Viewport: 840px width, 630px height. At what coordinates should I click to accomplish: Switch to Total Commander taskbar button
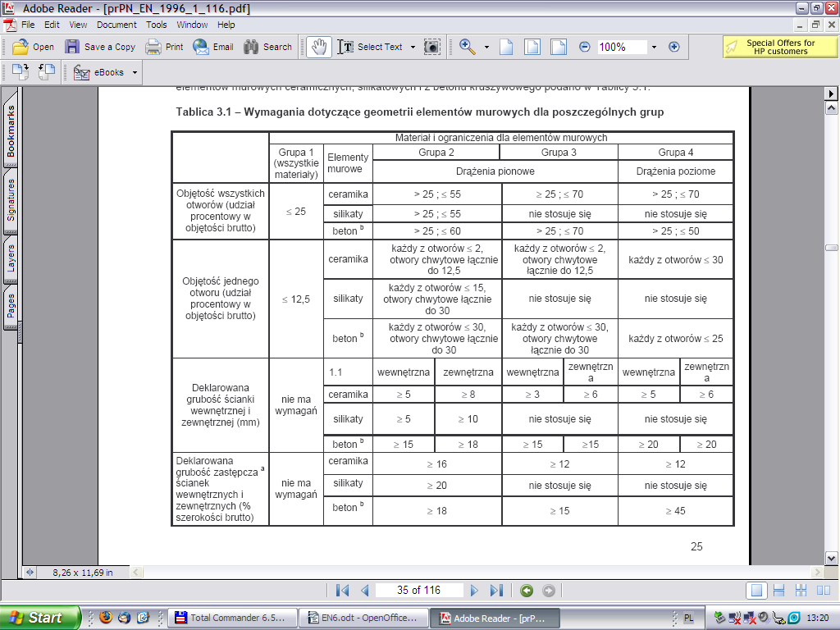click(232, 618)
